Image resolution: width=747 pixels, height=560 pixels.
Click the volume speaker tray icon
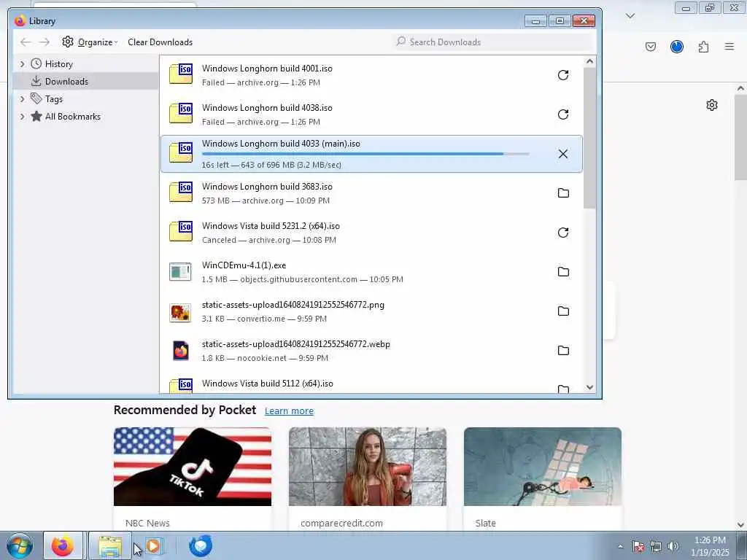pyautogui.click(x=673, y=546)
